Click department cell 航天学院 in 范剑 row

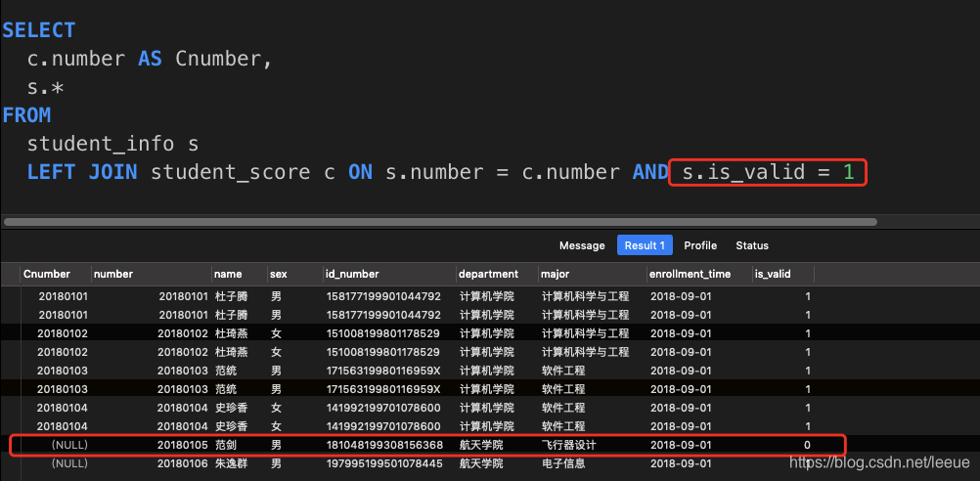pyautogui.click(x=481, y=446)
